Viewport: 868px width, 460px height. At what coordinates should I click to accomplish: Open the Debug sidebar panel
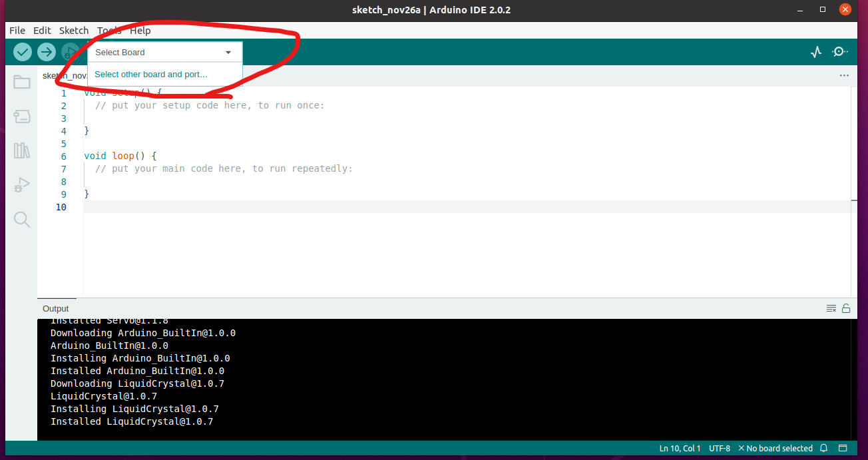coord(22,185)
